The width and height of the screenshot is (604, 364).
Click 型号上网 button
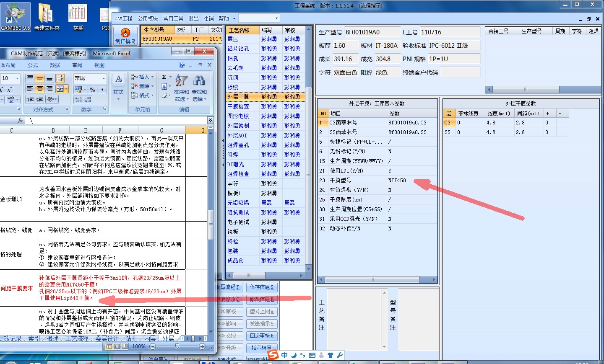click(262, 312)
